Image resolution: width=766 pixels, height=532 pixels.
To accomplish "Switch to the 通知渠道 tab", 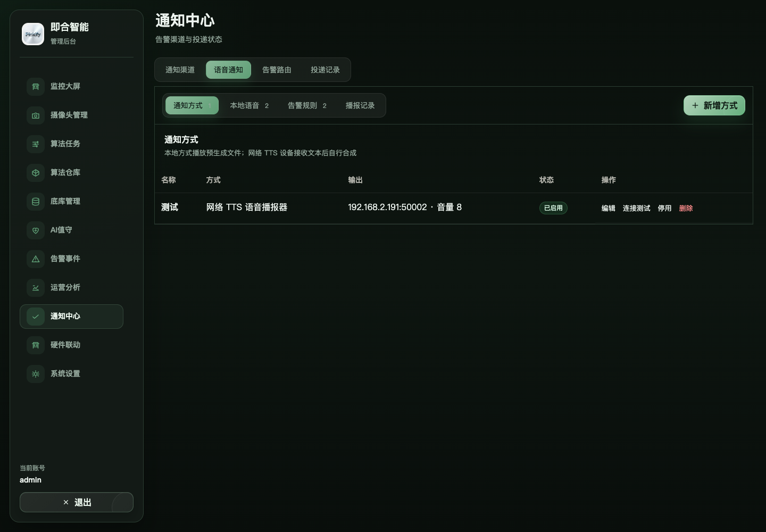I will click(180, 70).
